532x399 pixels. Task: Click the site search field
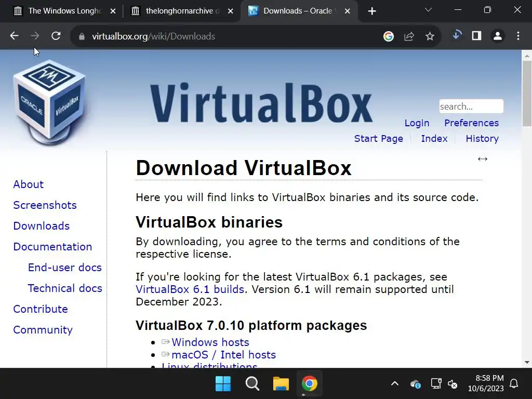(471, 106)
